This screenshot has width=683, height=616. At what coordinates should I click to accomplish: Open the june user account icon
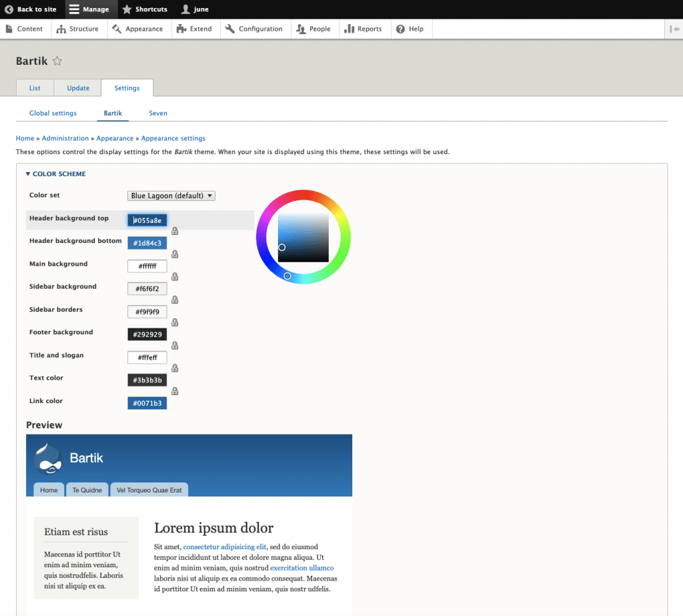[x=185, y=9]
